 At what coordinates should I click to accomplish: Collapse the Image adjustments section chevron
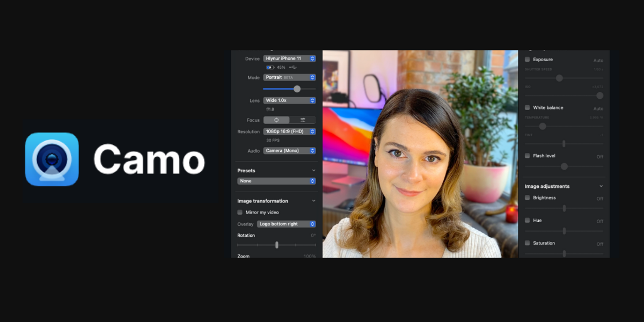click(x=601, y=186)
